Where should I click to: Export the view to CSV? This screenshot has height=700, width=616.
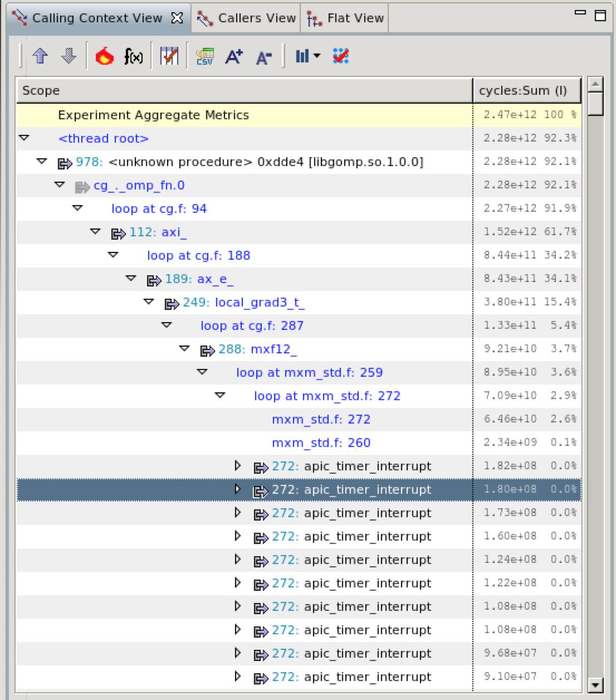tap(205, 56)
